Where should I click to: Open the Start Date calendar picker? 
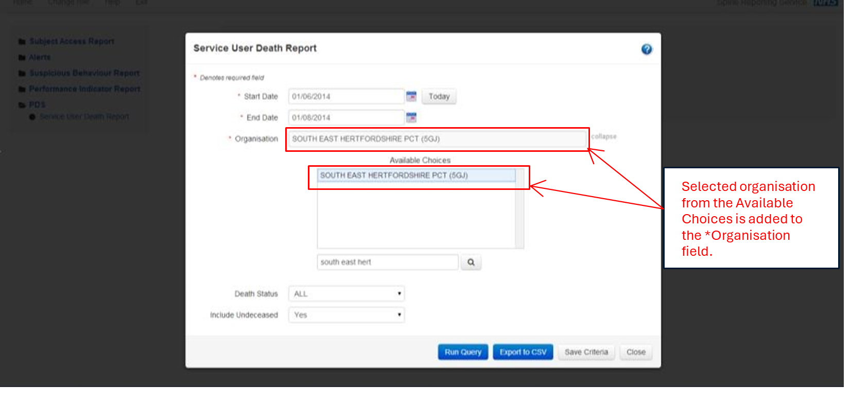pos(411,96)
